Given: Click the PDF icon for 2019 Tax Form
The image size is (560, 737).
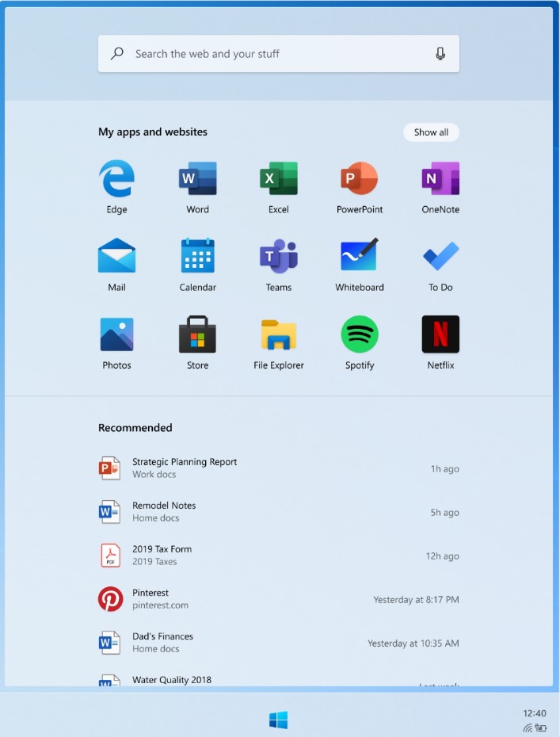Looking at the screenshot, I should pyautogui.click(x=110, y=555).
